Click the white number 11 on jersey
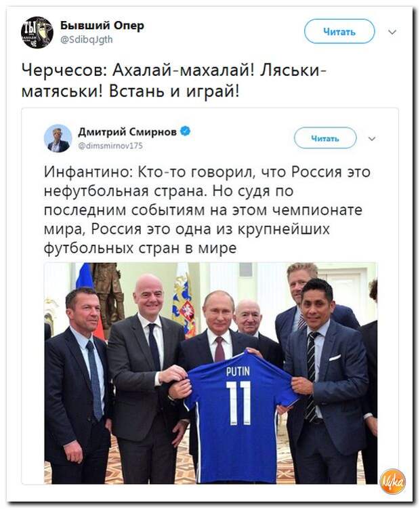Screen dimensions: 420x509 click(x=238, y=403)
